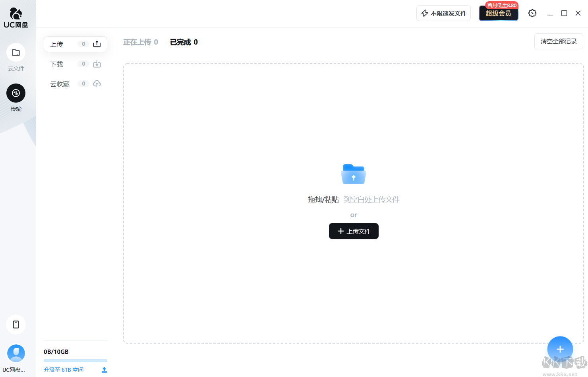Click the cloud icon next to 云收藏
588x377 pixels.
(x=97, y=84)
